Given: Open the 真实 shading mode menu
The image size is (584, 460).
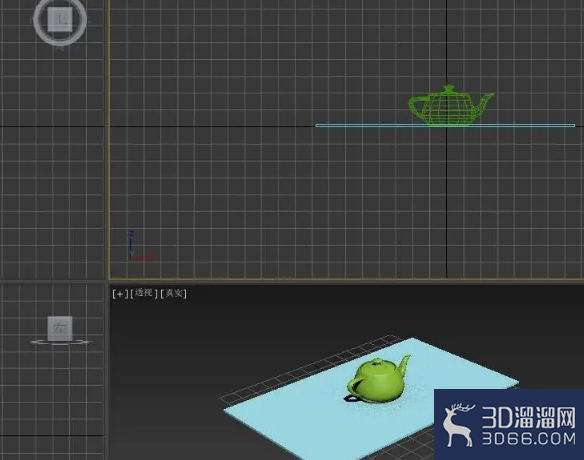Looking at the screenshot, I should tap(174, 294).
